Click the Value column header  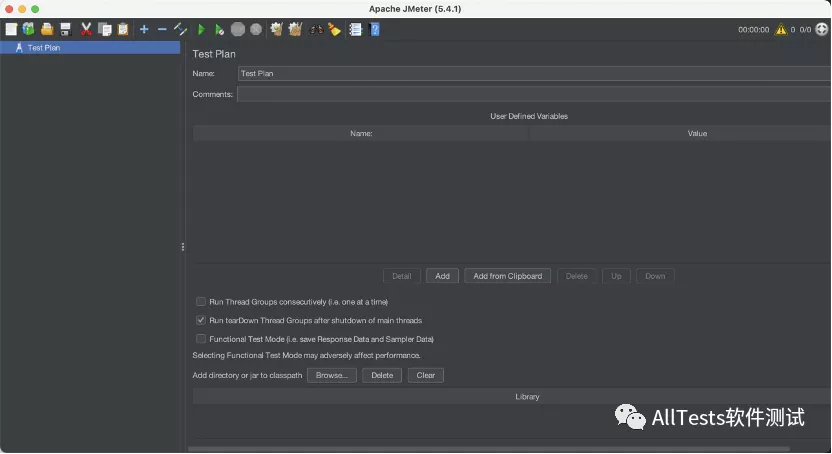pyautogui.click(x=681, y=133)
